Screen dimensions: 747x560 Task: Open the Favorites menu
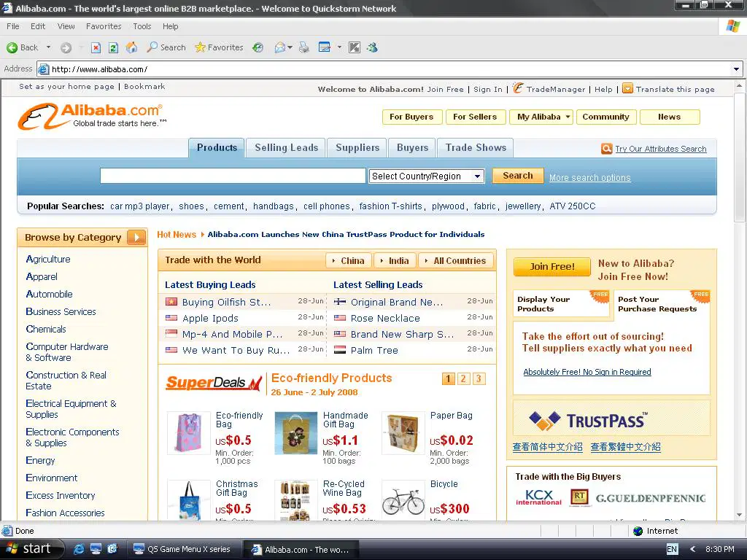104,26
